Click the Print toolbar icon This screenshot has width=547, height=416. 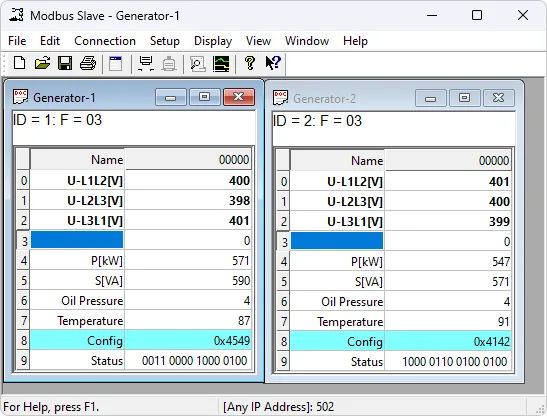[x=88, y=64]
